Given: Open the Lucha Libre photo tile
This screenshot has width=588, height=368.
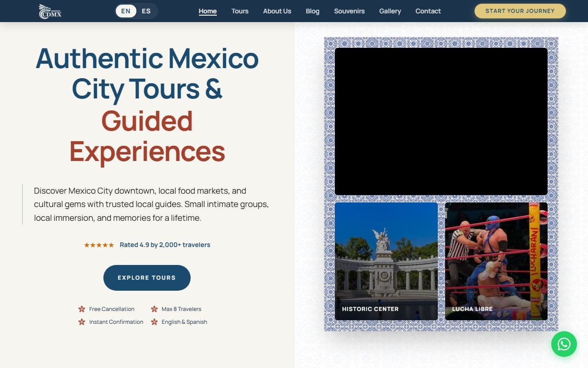Looking at the screenshot, I should (496, 261).
